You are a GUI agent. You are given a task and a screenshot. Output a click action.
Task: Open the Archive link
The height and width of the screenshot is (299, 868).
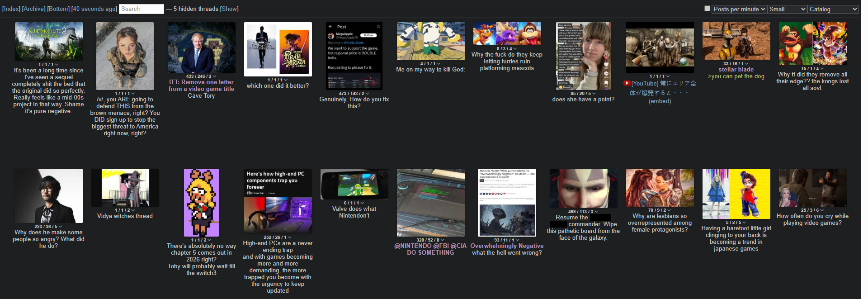(x=34, y=9)
